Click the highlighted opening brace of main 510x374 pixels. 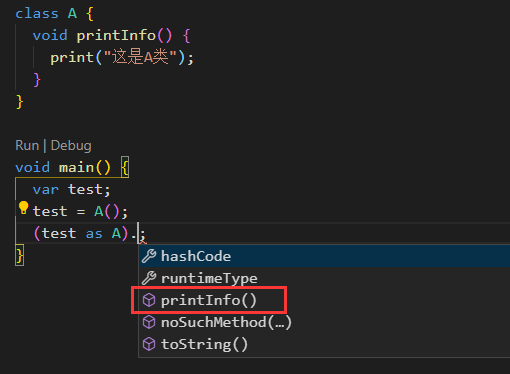click(x=125, y=167)
